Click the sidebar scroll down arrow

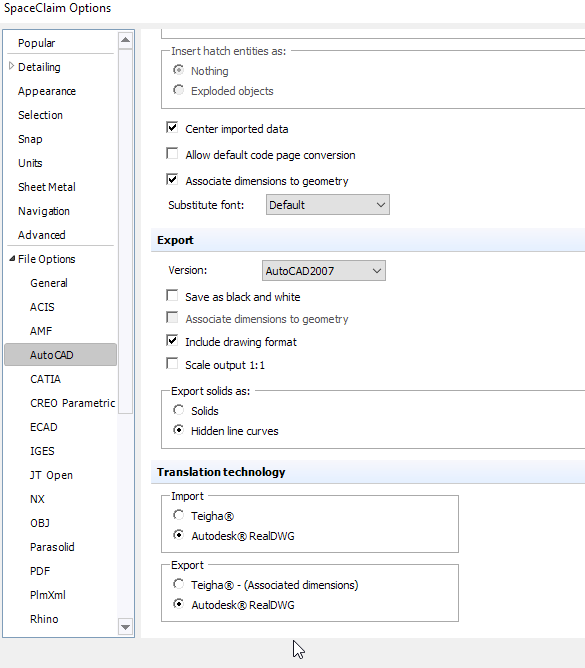tap(125, 627)
